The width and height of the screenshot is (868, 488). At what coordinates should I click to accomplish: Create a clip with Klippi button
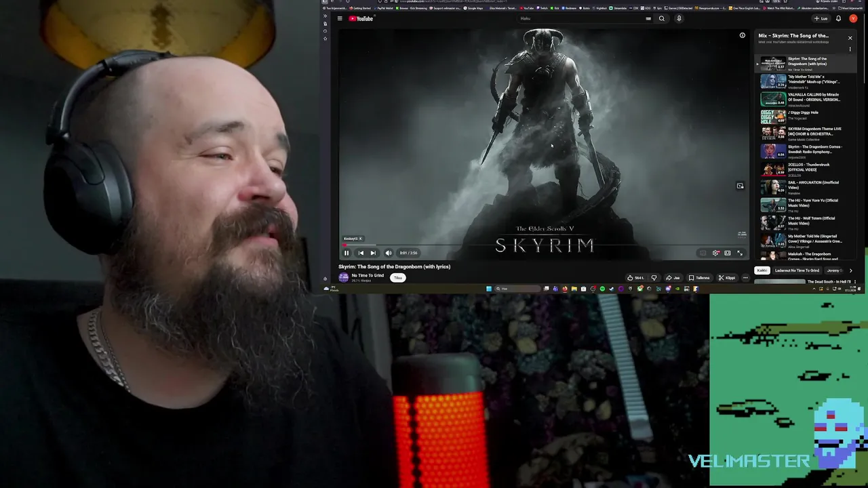(x=727, y=277)
